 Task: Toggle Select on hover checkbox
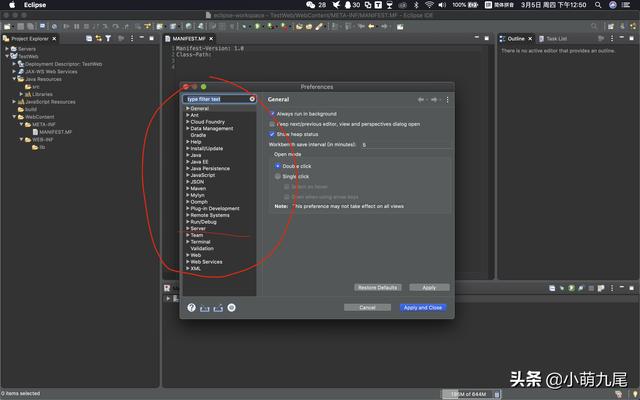pyautogui.click(x=287, y=187)
